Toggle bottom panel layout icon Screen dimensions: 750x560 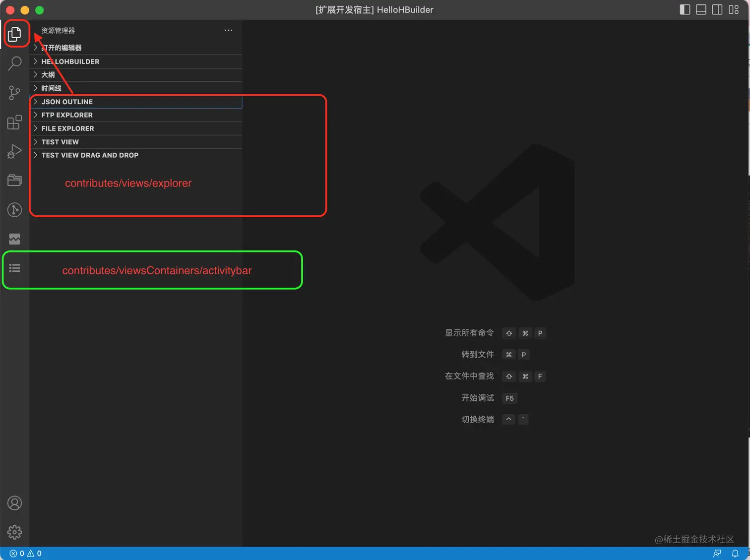(701, 9)
